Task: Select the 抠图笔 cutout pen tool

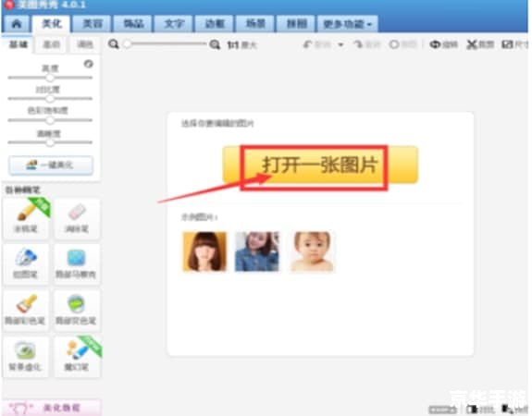Action: (26, 264)
